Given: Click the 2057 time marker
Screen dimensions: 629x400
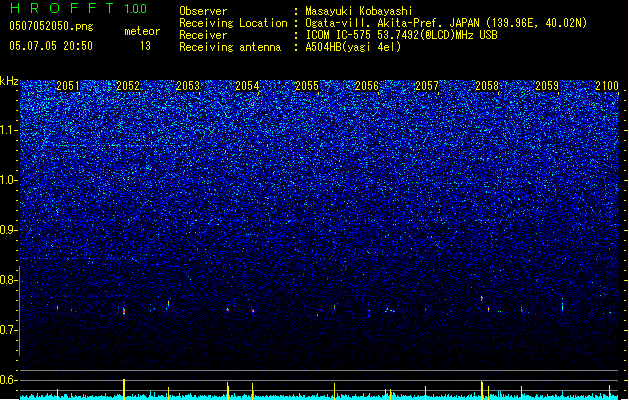Looking at the screenshot, I should (x=427, y=86).
